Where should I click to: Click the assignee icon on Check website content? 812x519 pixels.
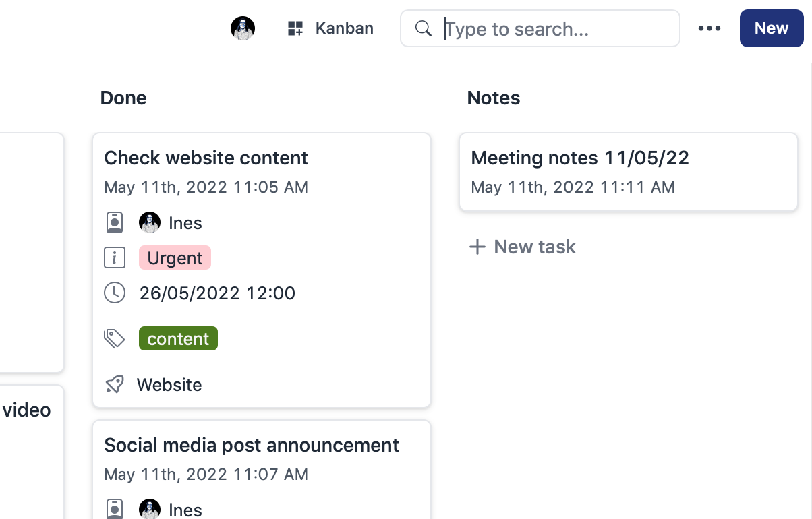(x=115, y=222)
